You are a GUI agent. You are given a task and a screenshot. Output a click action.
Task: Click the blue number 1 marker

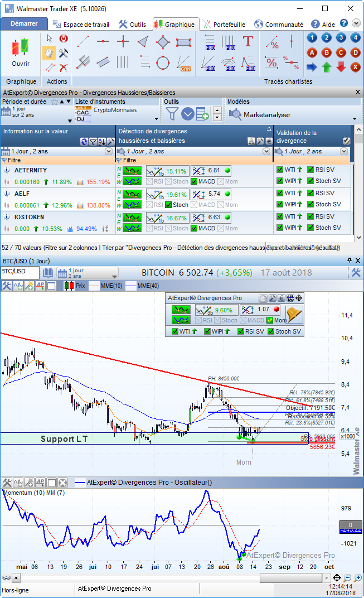(x=312, y=38)
